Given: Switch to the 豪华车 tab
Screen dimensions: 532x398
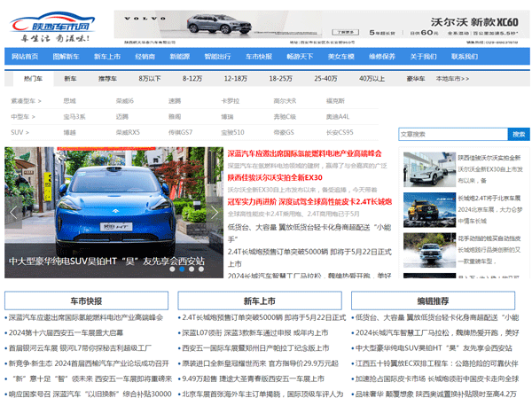Looking at the screenshot, I should (x=416, y=79).
